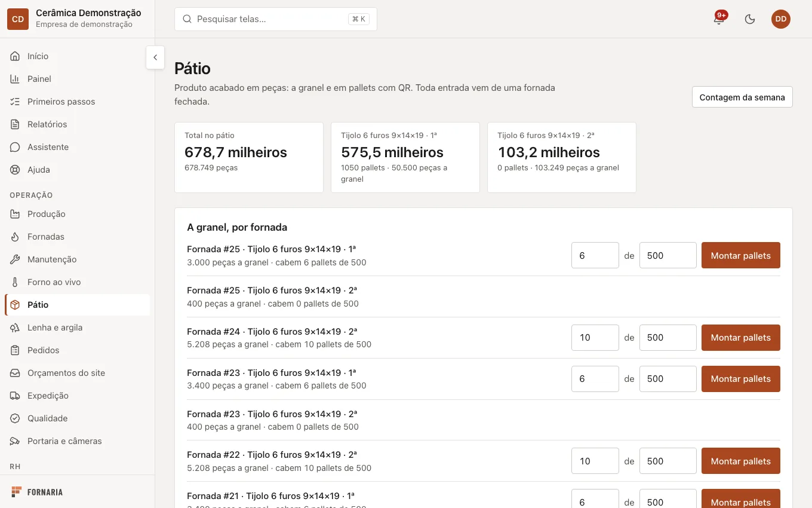
Task: Click the Ajuda lifebuoy icon
Action: pos(15,170)
